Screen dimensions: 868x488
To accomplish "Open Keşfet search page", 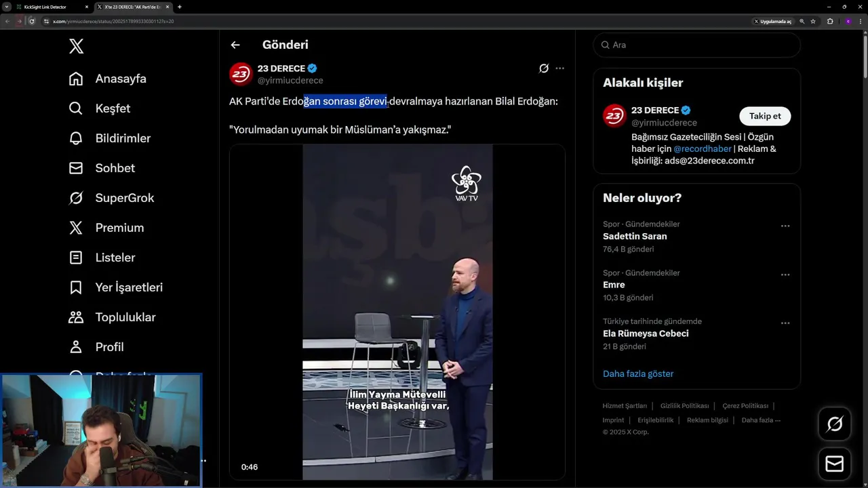I will 100,108.
